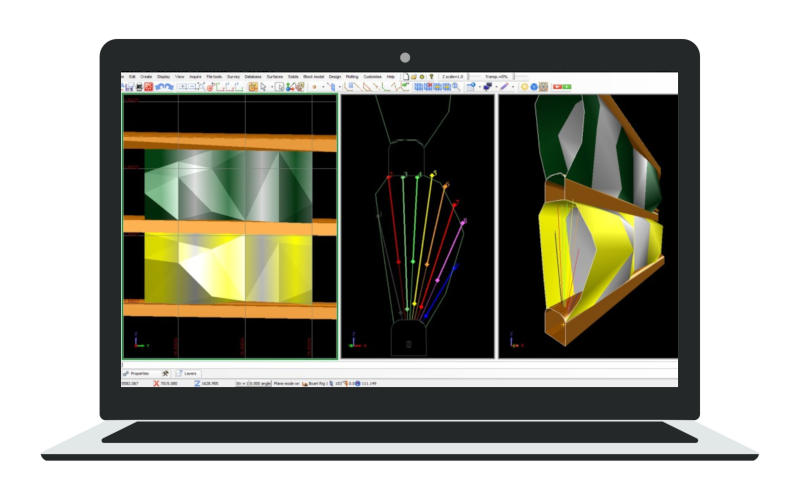
Task: Click the new blank document icon
Action: 406,77
